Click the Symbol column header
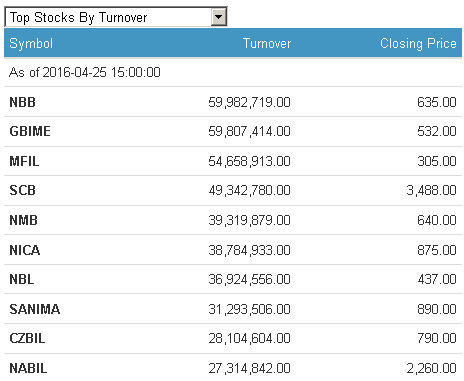The width and height of the screenshot is (464, 381). coord(31,44)
